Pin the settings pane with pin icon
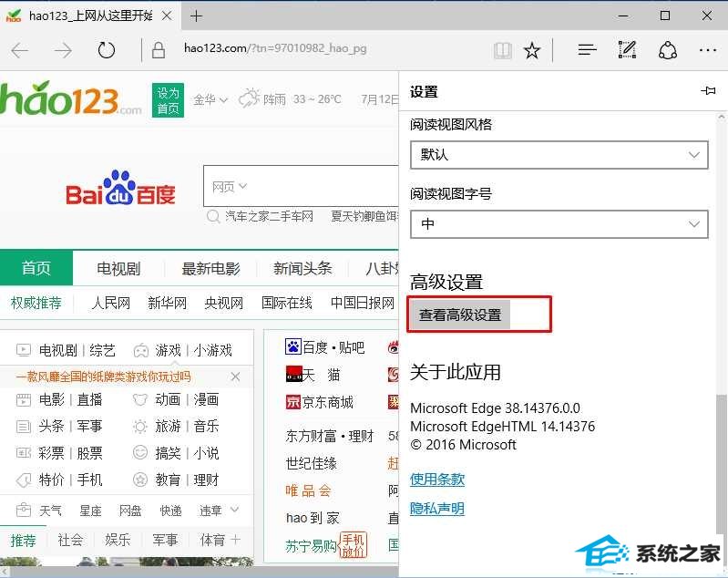 (708, 90)
